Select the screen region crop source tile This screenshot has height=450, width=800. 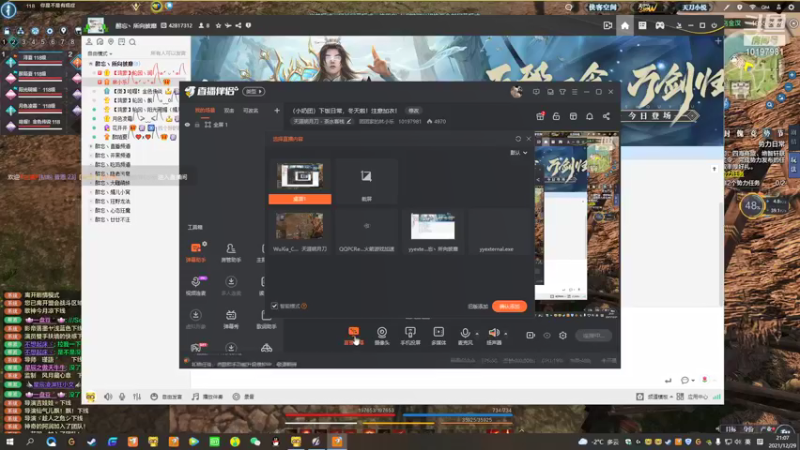[366, 183]
